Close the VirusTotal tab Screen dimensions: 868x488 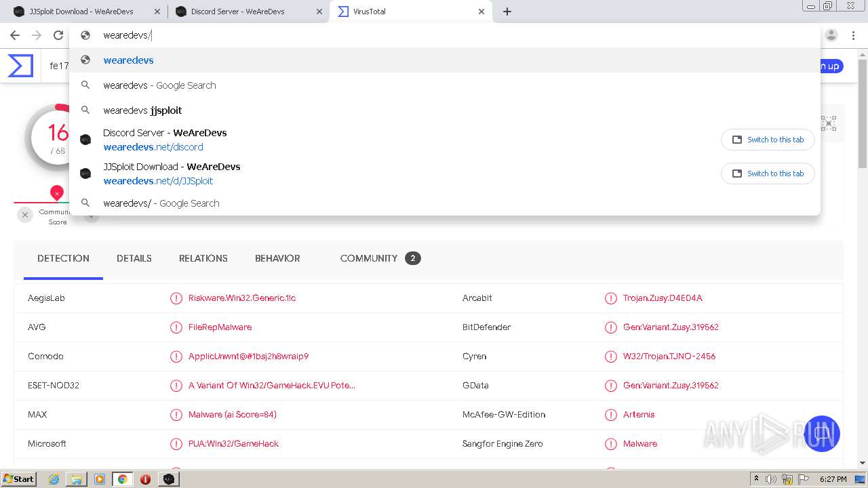[x=481, y=12]
